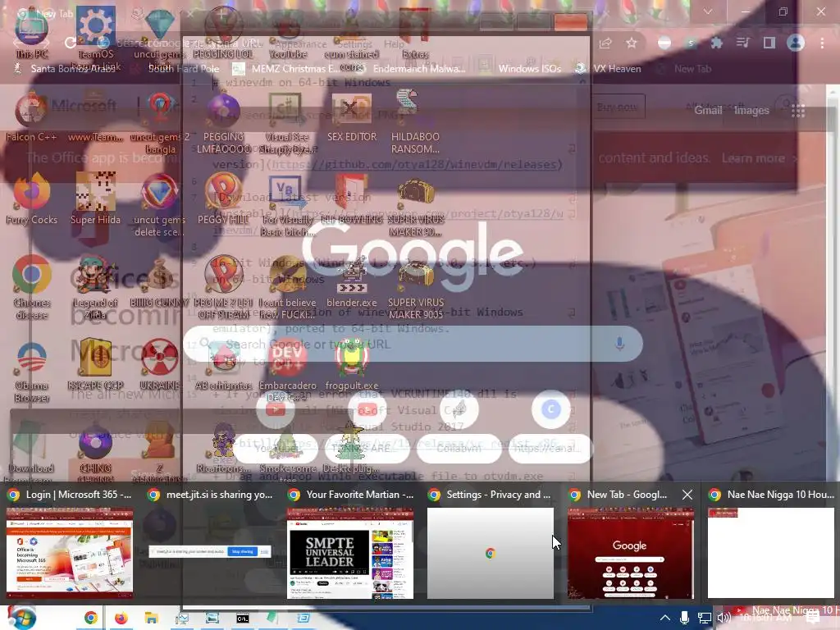Open the UKRAINE radiation icon
840x630 pixels.
[x=160, y=364]
